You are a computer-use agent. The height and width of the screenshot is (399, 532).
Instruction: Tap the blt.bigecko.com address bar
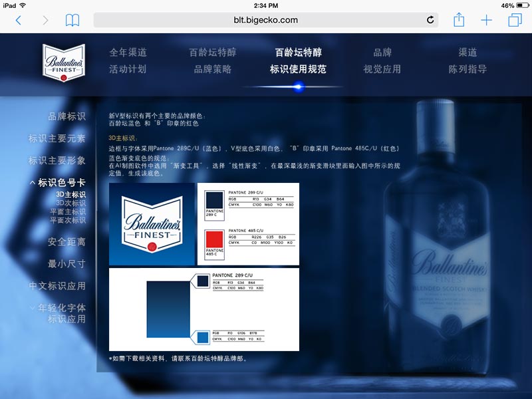[266, 20]
